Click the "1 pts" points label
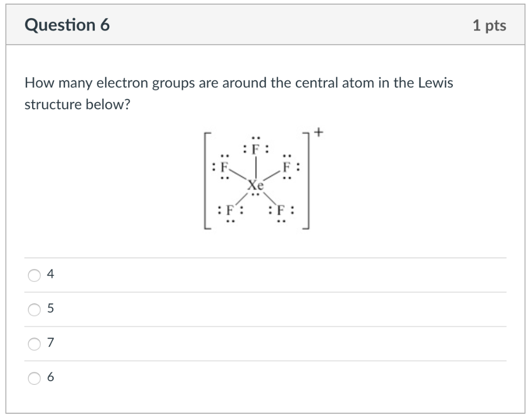 tap(489, 25)
